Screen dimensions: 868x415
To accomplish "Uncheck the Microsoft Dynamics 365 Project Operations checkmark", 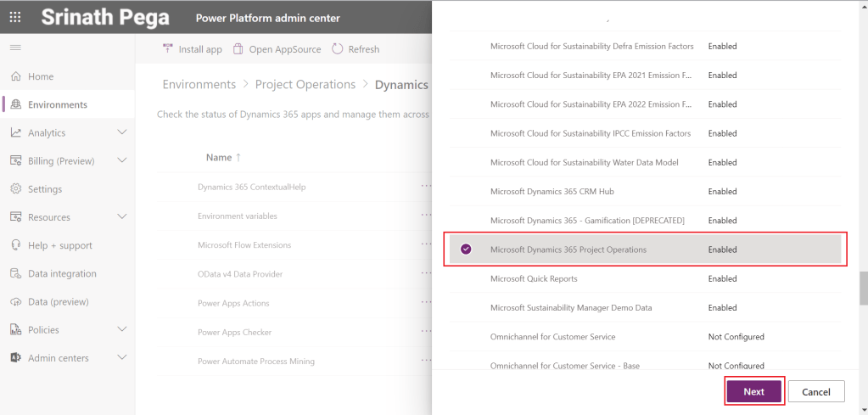I will pyautogui.click(x=465, y=250).
